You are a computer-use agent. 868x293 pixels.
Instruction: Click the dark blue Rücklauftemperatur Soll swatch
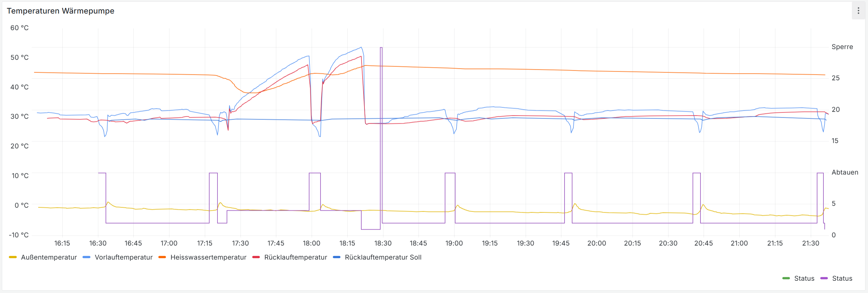coord(337,257)
